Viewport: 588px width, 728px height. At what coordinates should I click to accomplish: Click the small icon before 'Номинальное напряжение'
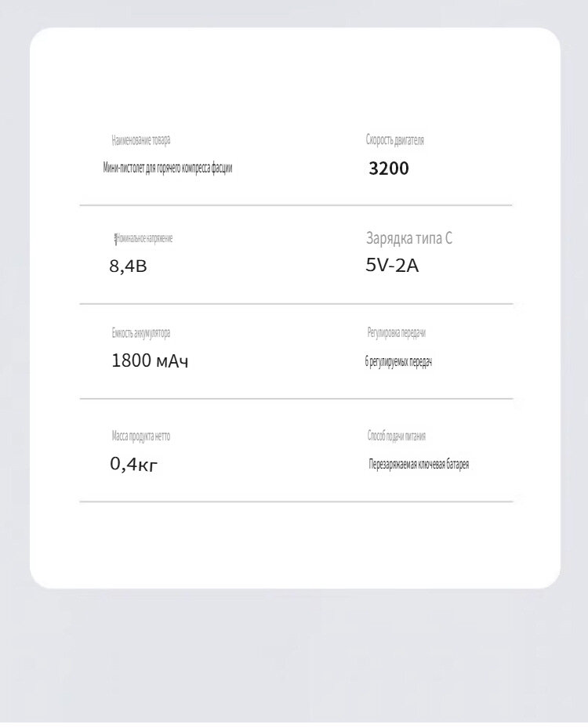click(115, 239)
